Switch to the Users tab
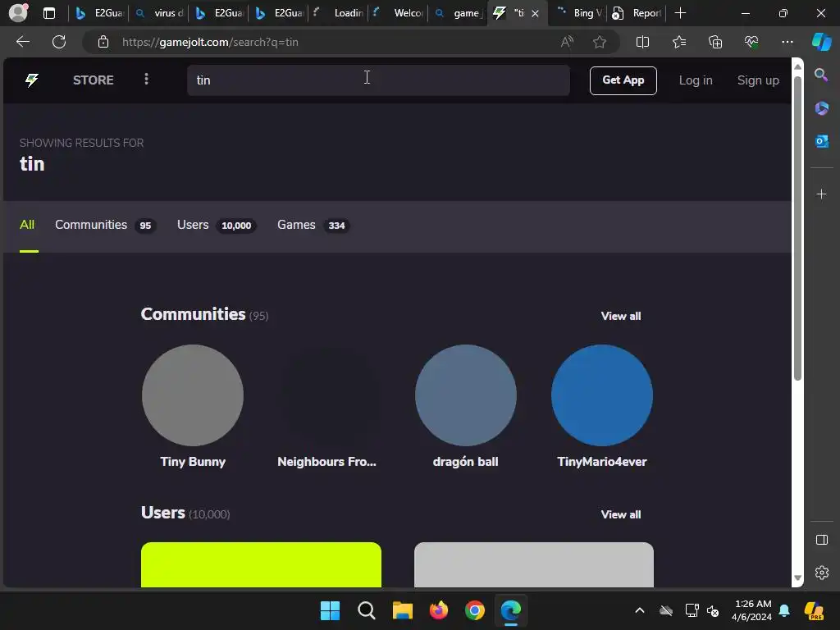This screenshot has height=630, width=840. [x=217, y=225]
